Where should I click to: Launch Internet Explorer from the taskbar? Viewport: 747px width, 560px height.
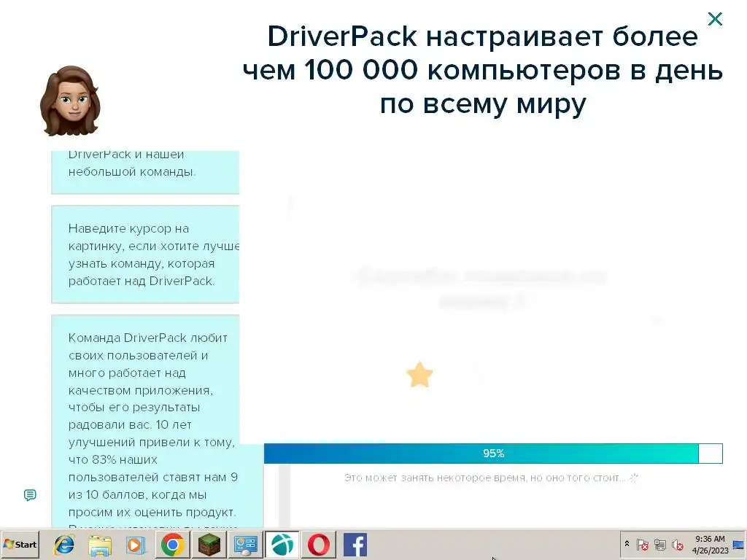tap(64, 545)
